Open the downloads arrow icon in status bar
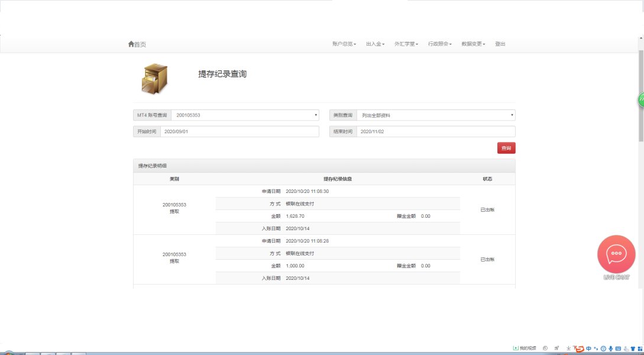Viewport: 644px width, 355px height. pos(568,348)
